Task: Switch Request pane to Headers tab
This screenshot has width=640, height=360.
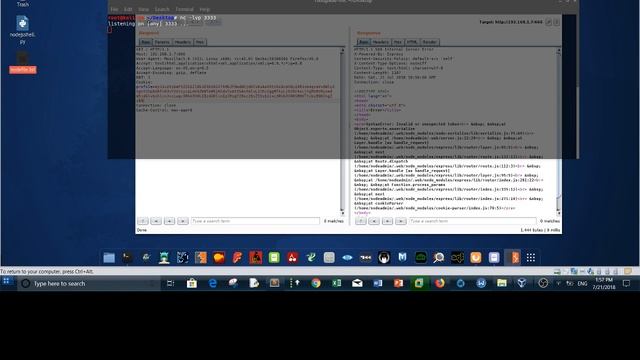Action: click(182, 42)
